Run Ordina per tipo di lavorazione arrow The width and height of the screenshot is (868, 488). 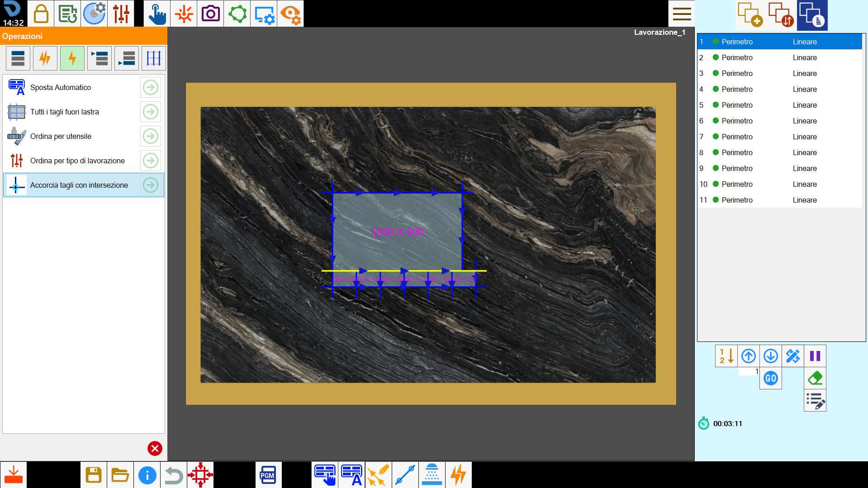[151, 161]
